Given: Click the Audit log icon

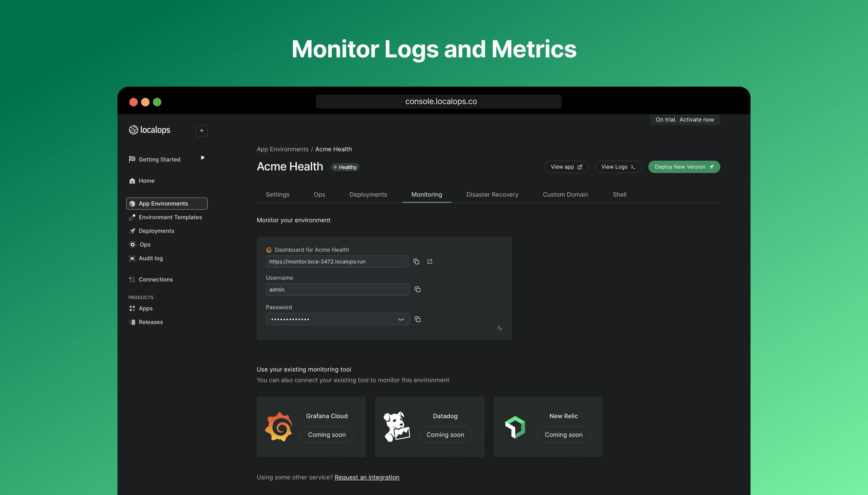Looking at the screenshot, I should [132, 258].
